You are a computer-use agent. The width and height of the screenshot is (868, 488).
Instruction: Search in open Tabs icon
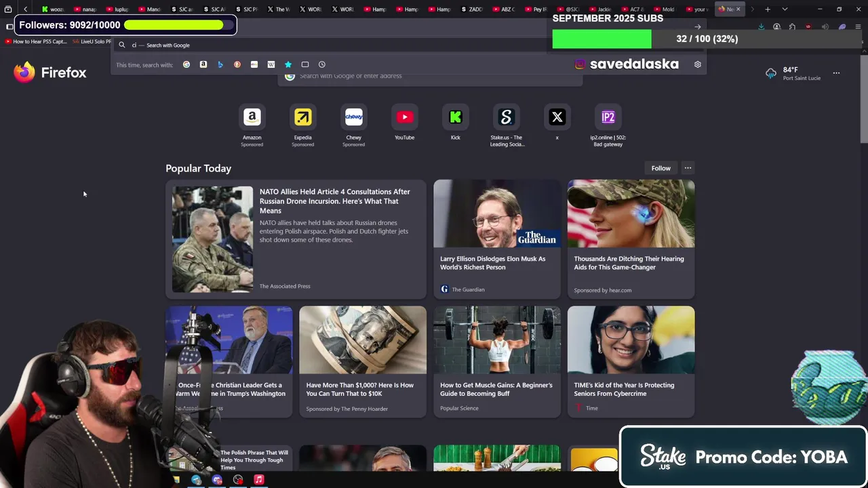coord(305,64)
